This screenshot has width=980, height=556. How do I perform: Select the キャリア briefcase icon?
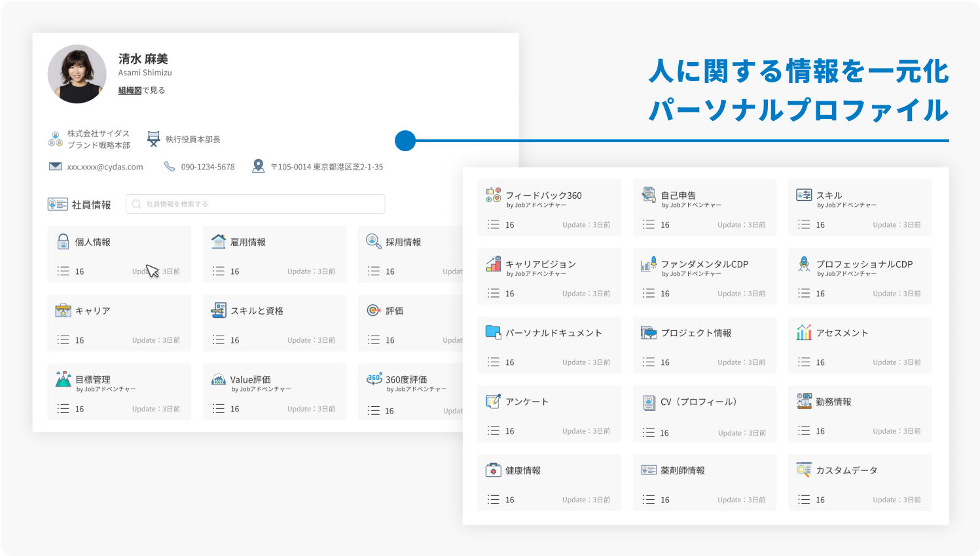[x=63, y=311]
